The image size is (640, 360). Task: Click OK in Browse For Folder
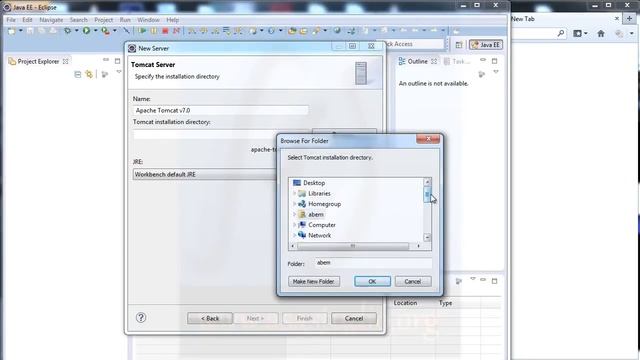pyautogui.click(x=372, y=281)
